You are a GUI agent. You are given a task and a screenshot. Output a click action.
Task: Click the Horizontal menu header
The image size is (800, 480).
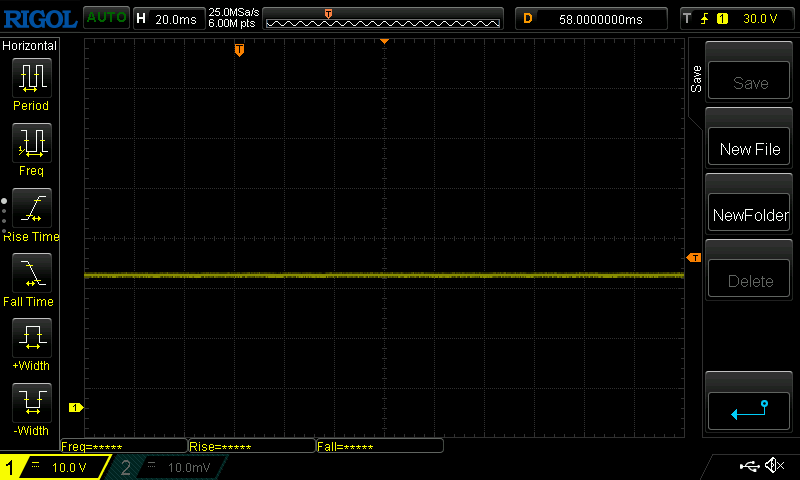(30, 46)
